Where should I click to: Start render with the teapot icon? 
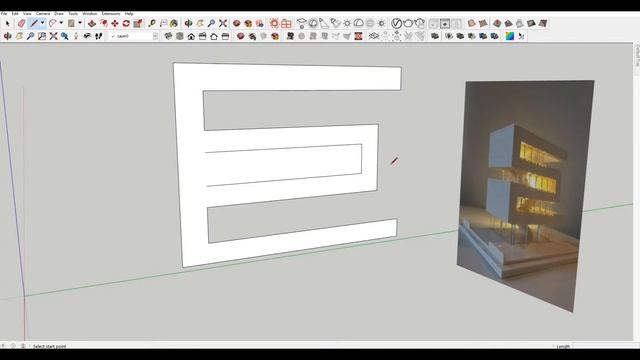pos(408,24)
